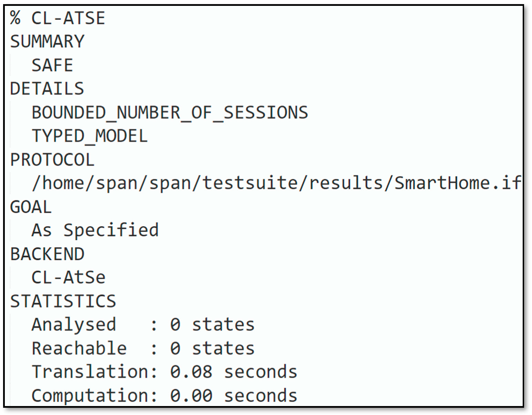Click the DETAILS section heading
This screenshot has height=415, width=532.
point(47,89)
